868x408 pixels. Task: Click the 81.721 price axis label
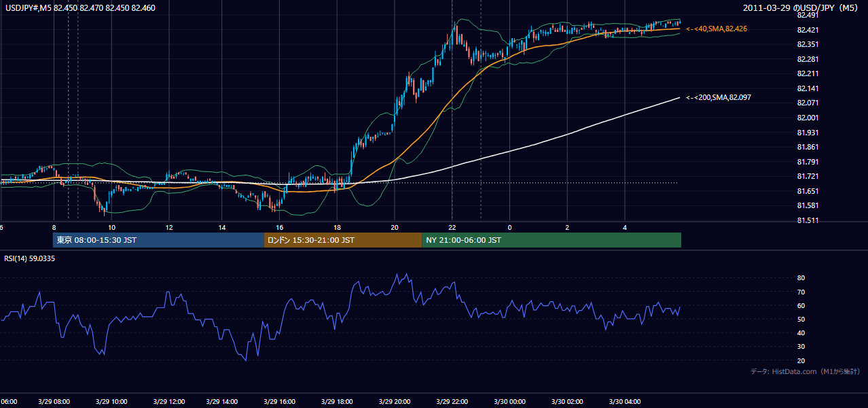coord(806,177)
